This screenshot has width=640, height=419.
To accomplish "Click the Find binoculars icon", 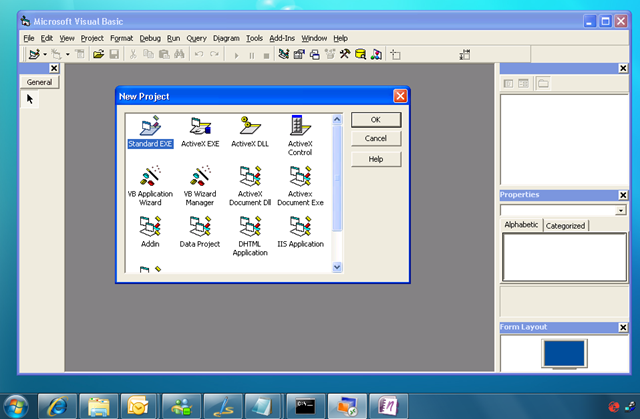I will (x=179, y=54).
